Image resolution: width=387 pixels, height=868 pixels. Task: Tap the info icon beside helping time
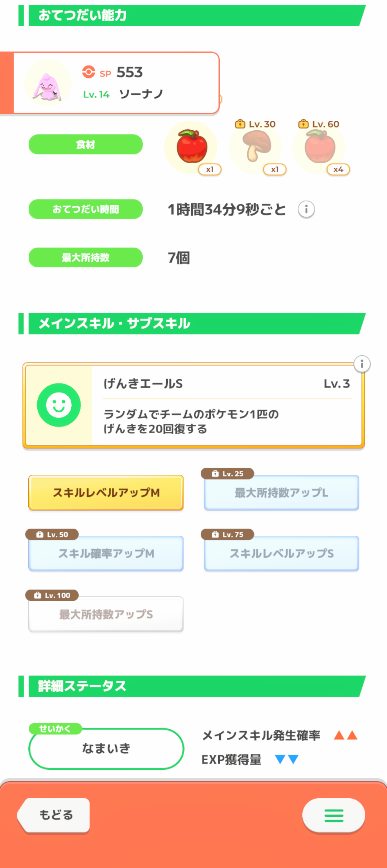coord(306,209)
